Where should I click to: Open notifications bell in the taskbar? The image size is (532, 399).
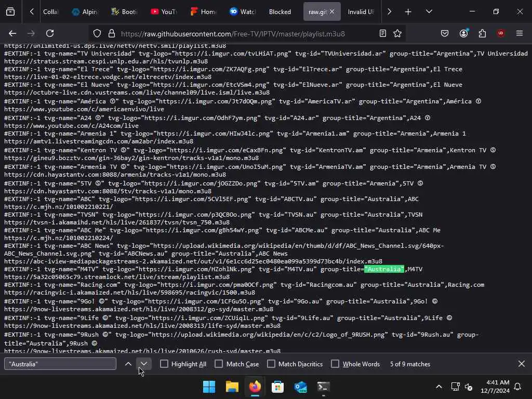518,387
